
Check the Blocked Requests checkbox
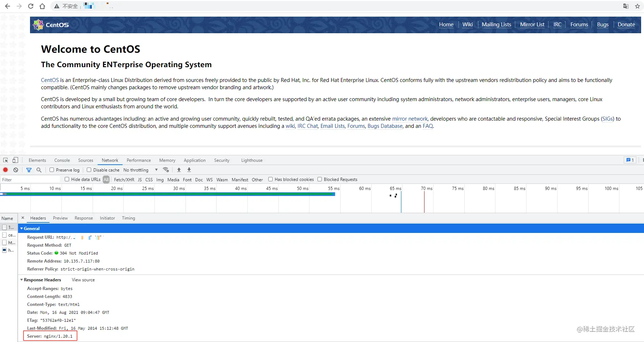pos(320,179)
